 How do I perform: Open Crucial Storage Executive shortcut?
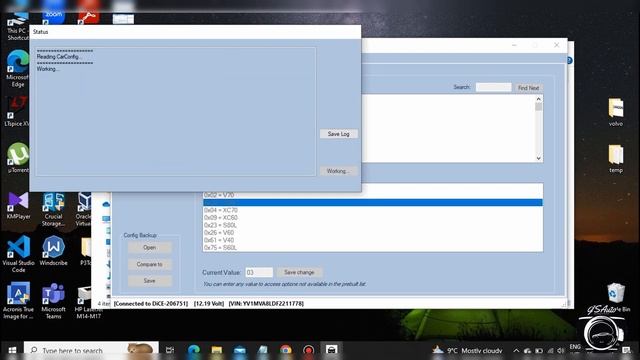click(x=53, y=209)
